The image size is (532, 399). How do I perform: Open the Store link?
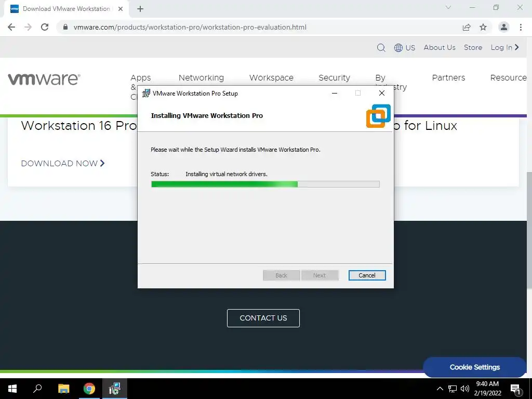pos(473,47)
